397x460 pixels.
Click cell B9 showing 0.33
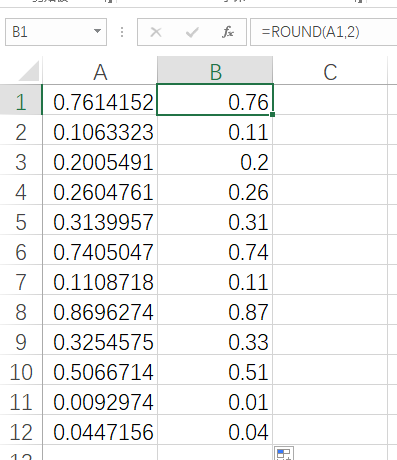click(215, 340)
